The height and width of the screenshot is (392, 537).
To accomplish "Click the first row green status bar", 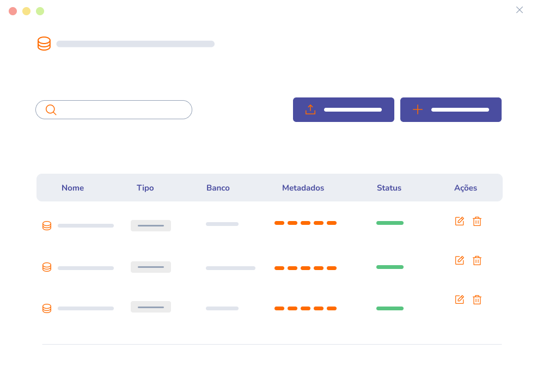I will point(390,223).
